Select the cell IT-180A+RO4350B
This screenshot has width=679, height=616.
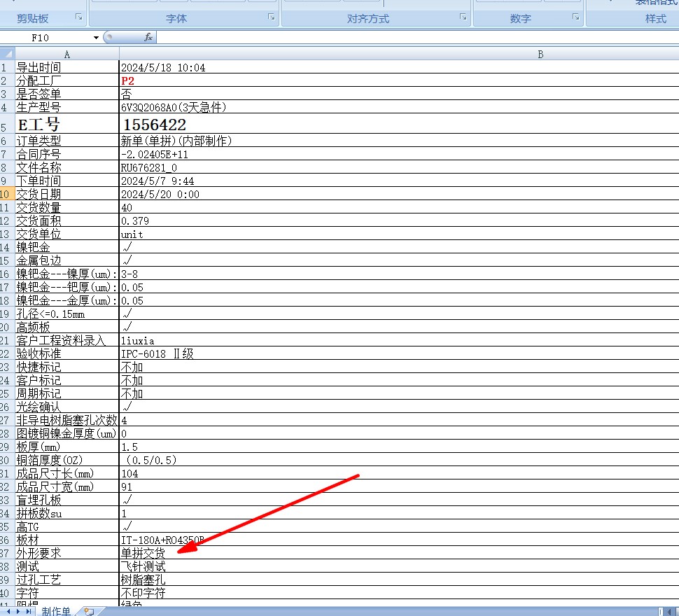pyautogui.click(x=399, y=540)
